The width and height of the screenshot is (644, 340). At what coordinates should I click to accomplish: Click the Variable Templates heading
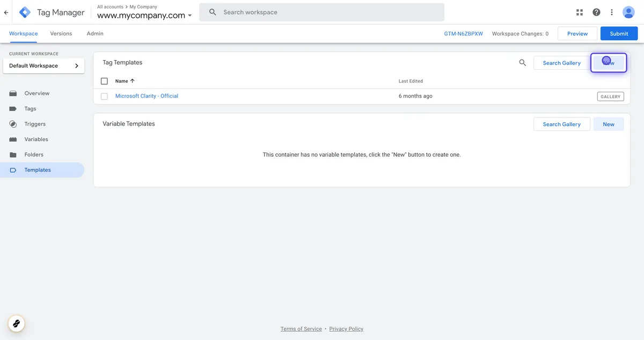[x=129, y=124]
